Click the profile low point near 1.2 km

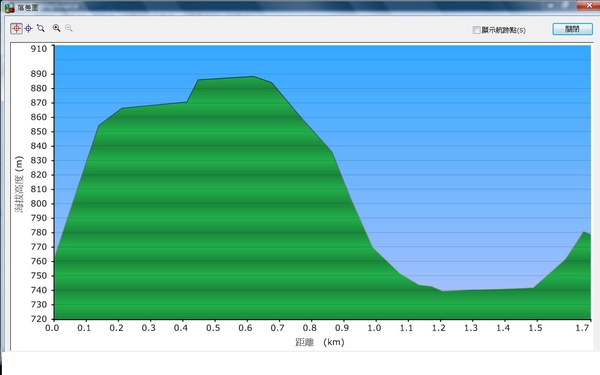tap(443, 291)
